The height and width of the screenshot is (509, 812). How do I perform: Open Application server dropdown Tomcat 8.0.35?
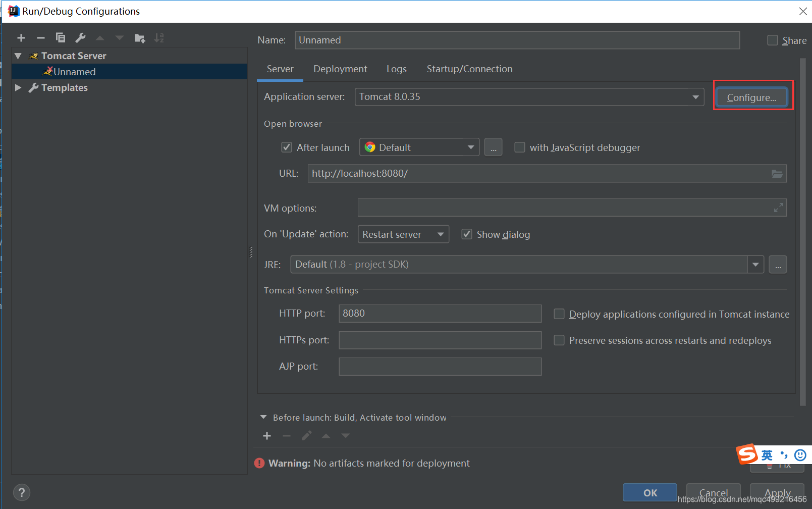tap(529, 97)
